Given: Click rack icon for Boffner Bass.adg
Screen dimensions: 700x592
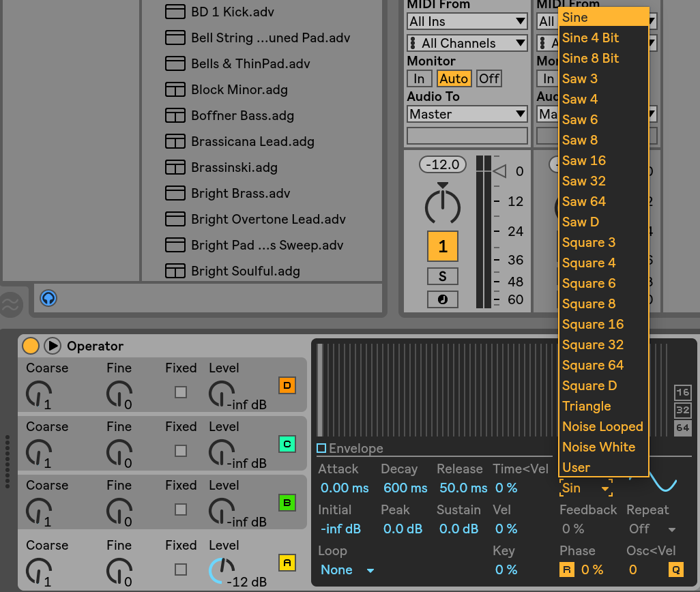Looking at the screenshot, I should coord(175,115).
